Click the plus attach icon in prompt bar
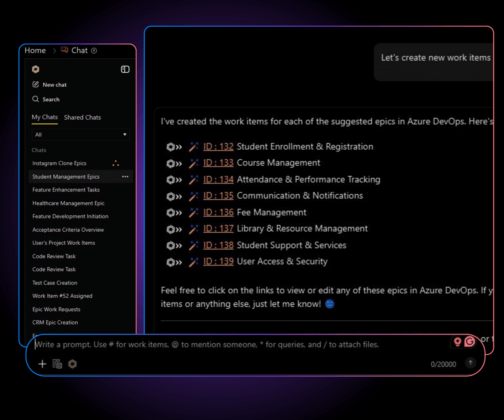504x420 pixels. pyautogui.click(x=42, y=364)
